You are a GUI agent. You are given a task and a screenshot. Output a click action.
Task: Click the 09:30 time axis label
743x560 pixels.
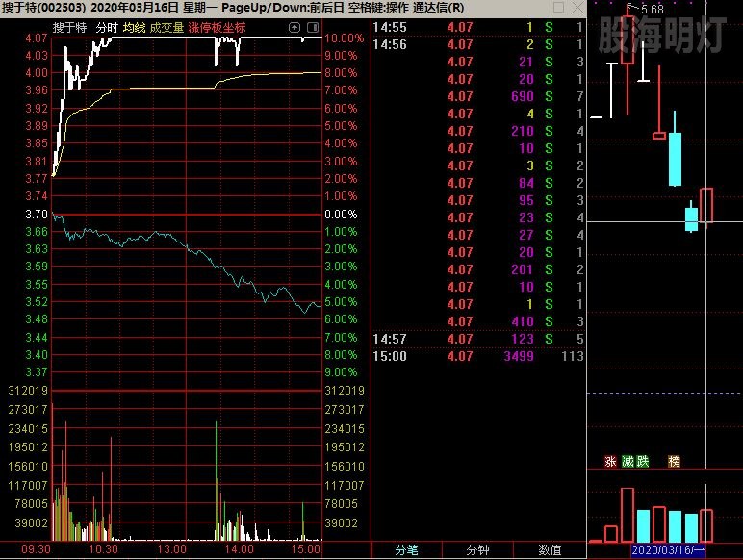point(36,549)
